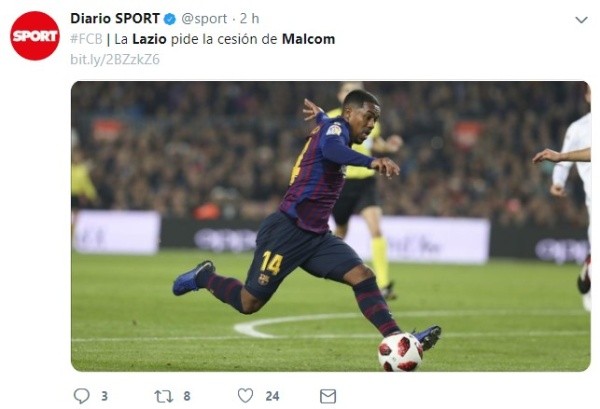Click the tweet text 'pide la cesión de'

225,39
